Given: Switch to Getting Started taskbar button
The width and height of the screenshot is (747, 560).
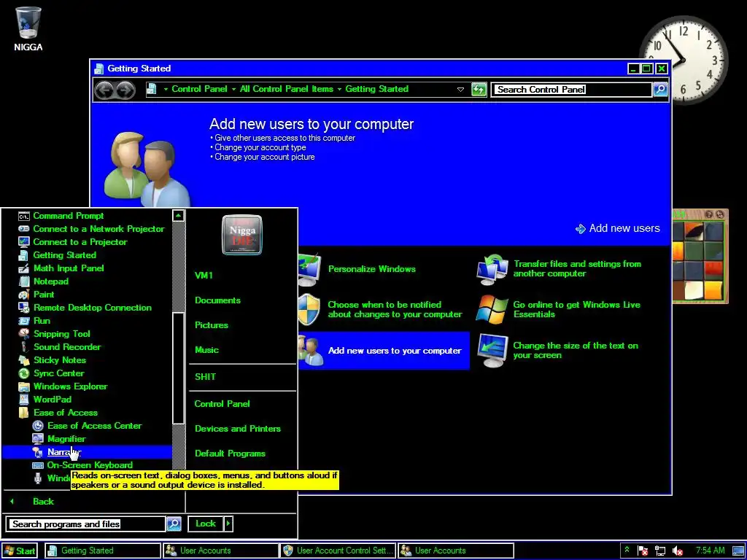Looking at the screenshot, I should (x=102, y=551).
